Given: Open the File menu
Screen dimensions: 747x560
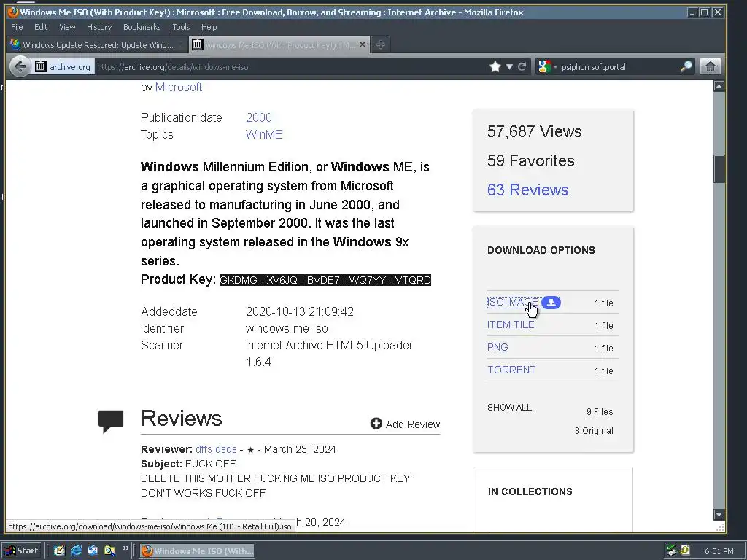Looking at the screenshot, I should coord(17,27).
